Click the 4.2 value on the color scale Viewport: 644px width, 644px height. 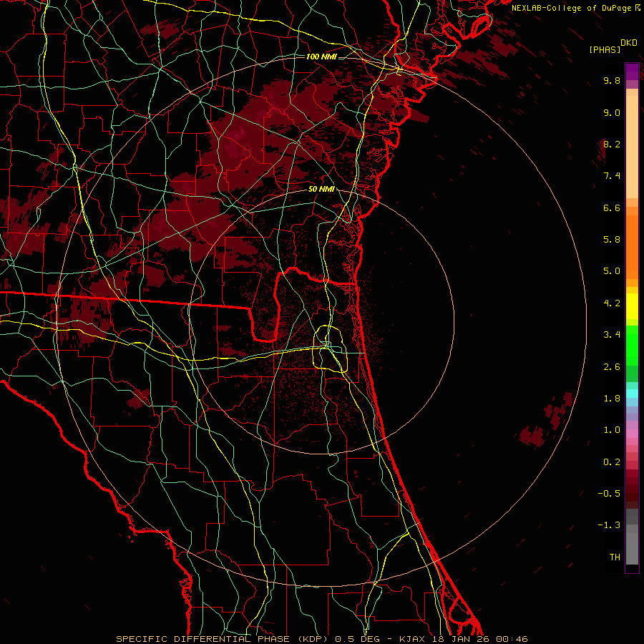tap(612, 303)
